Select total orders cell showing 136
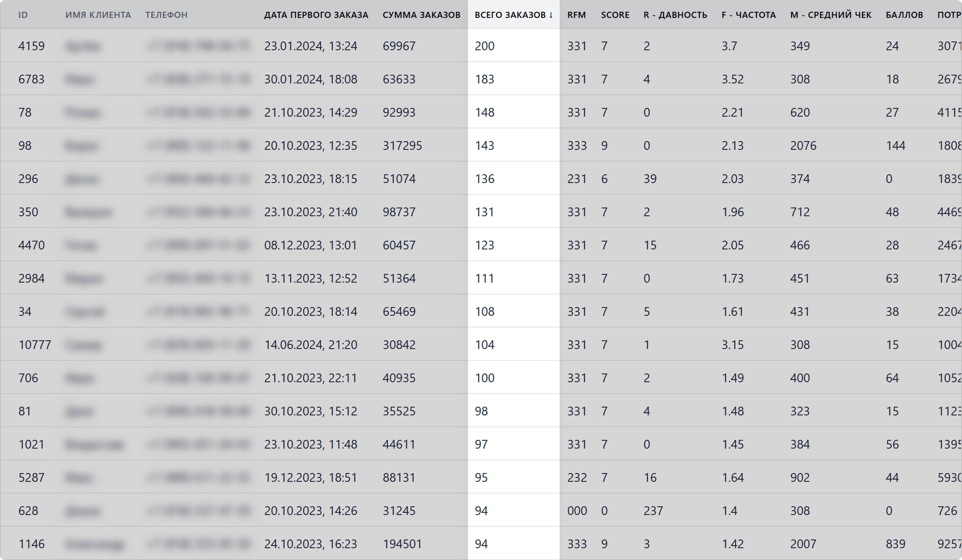Screen dimensions: 962x560 tap(484, 179)
